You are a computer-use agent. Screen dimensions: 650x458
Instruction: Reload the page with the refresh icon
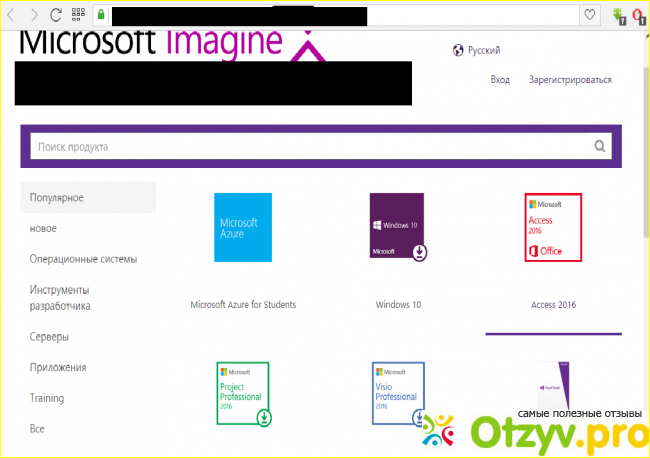pos(56,15)
